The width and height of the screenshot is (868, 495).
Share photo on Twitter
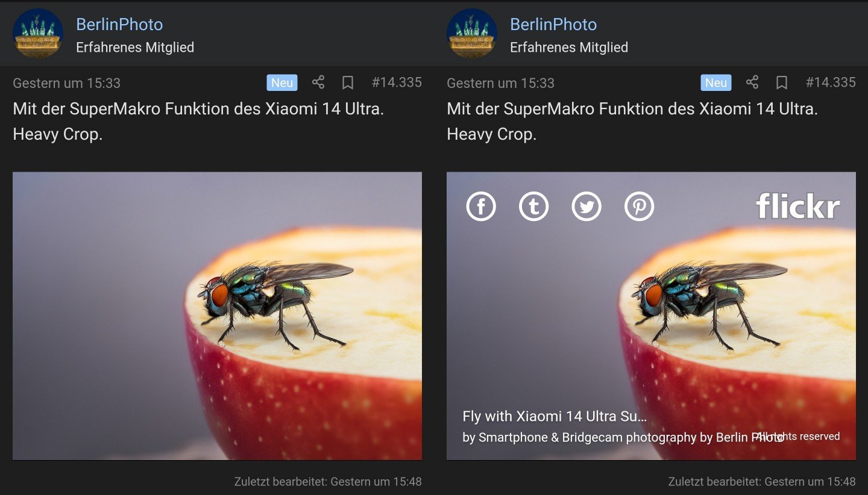coord(587,207)
